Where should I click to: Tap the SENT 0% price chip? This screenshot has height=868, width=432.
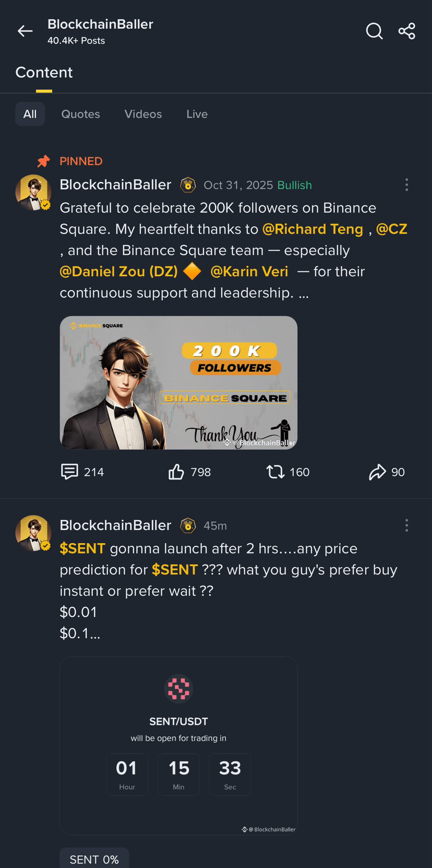click(x=94, y=859)
